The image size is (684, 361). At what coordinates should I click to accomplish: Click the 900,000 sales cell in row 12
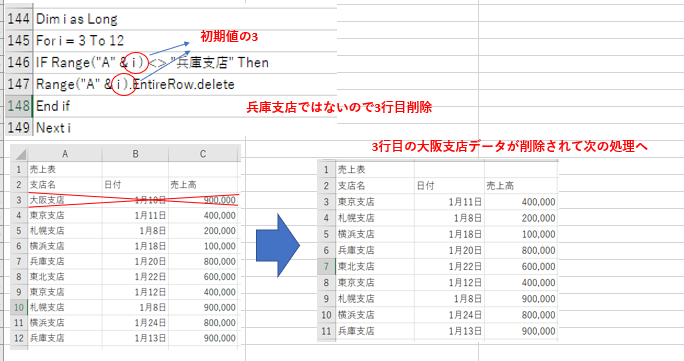coord(203,338)
